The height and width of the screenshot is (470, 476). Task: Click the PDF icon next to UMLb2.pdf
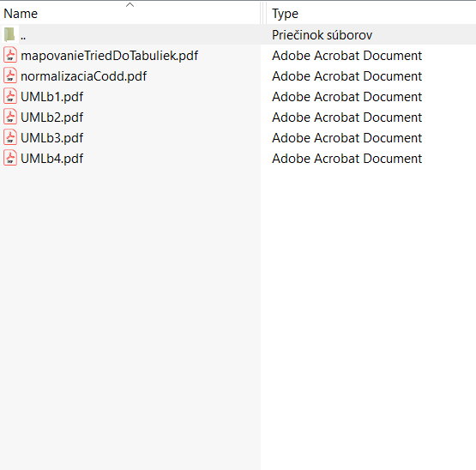click(10, 117)
